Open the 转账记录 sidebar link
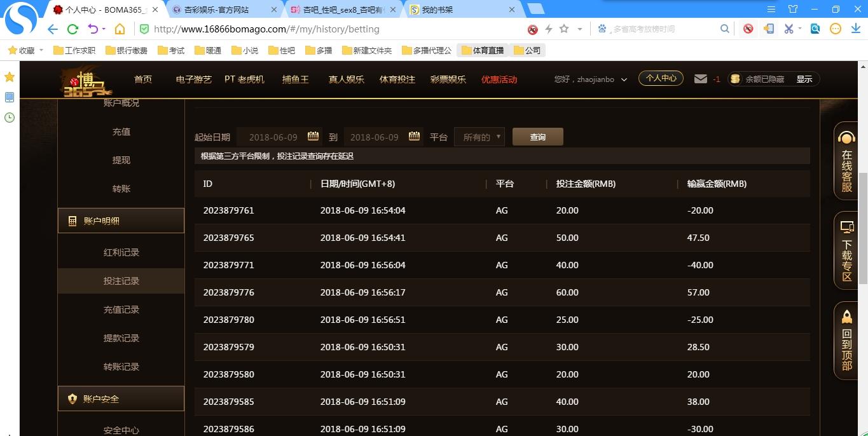This screenshot has width=868, height=436. coord(121,367)
